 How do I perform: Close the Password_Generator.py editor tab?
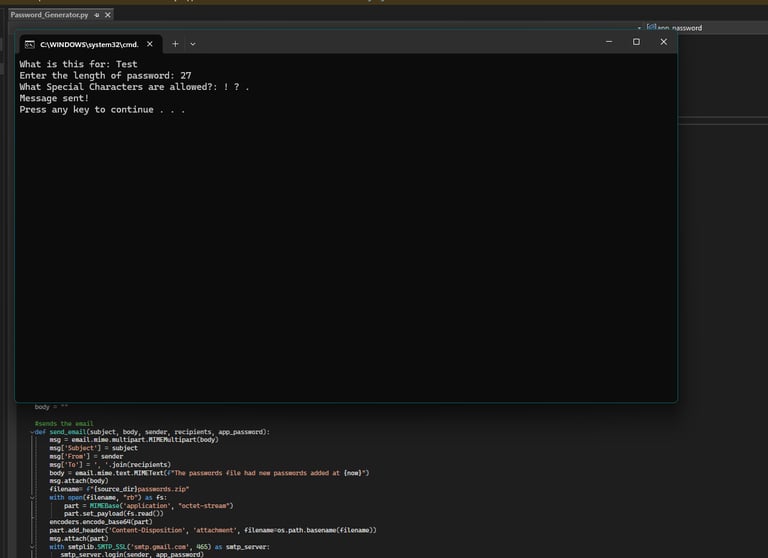(108, 15)
